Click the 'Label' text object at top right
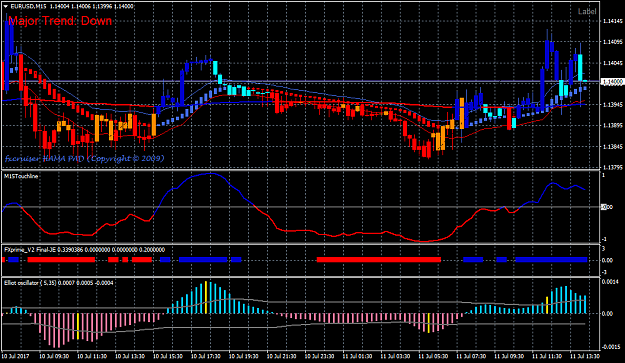625x363 pixels. [x=587, y=12]
